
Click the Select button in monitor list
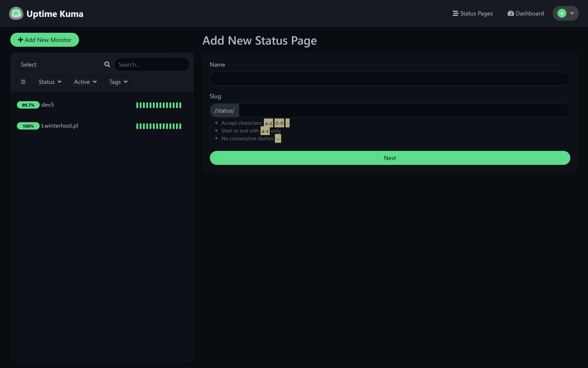pos(29,64)
